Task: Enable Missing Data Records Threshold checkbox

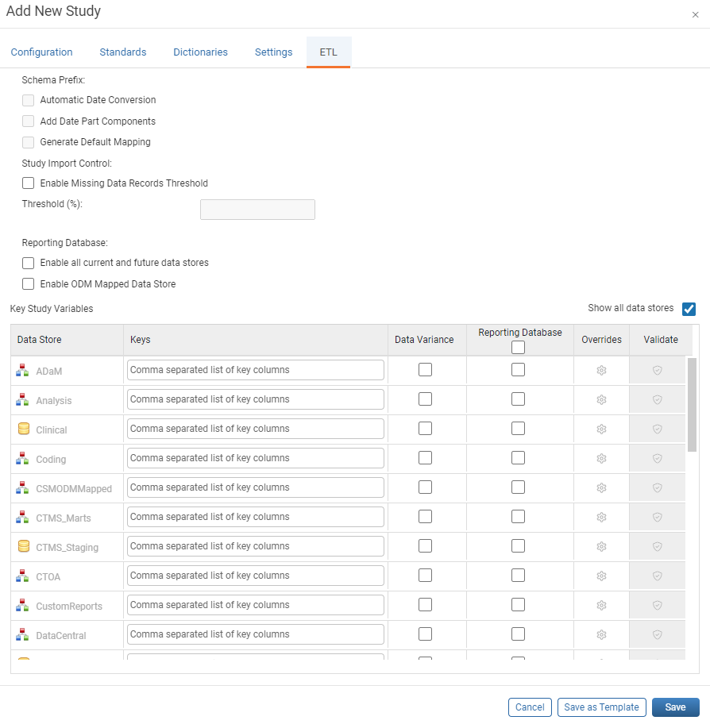Action: coord(29,183)
